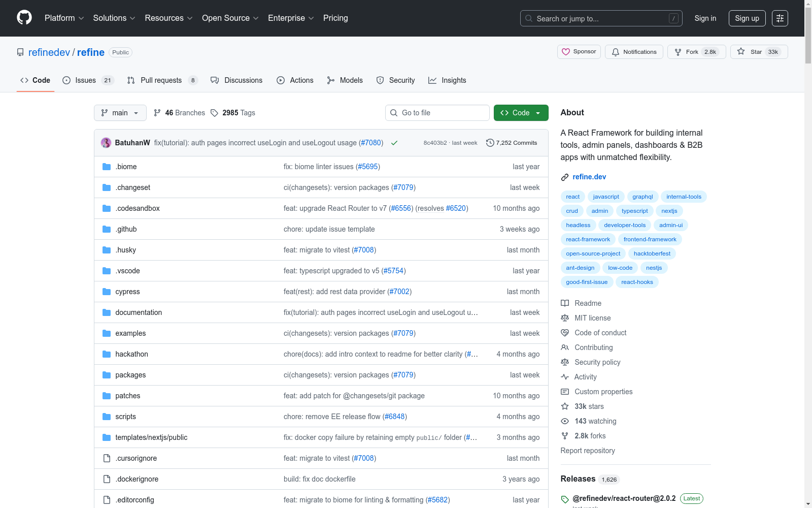The height and width of the screenshot is (508, 812).
Task: Click the green commit status checkmark
Action: (394, 143)
